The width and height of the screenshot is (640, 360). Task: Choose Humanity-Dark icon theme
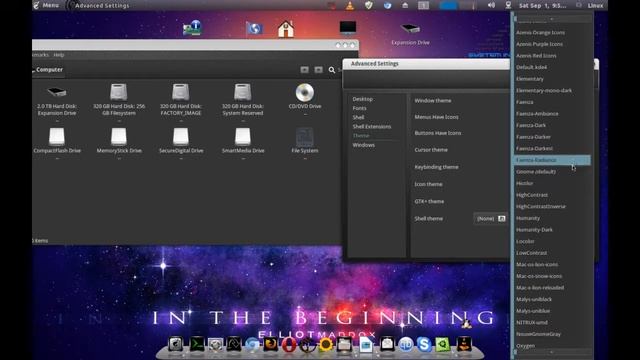click(534, 230)
